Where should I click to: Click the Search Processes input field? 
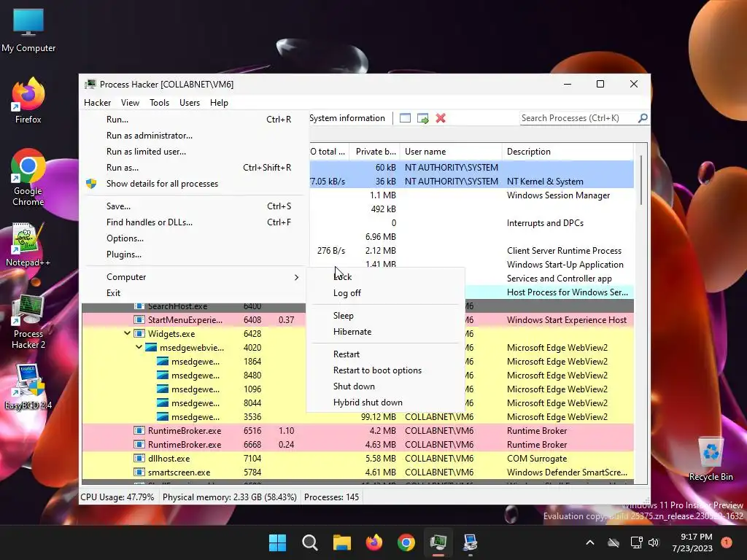tap(578, 118)
